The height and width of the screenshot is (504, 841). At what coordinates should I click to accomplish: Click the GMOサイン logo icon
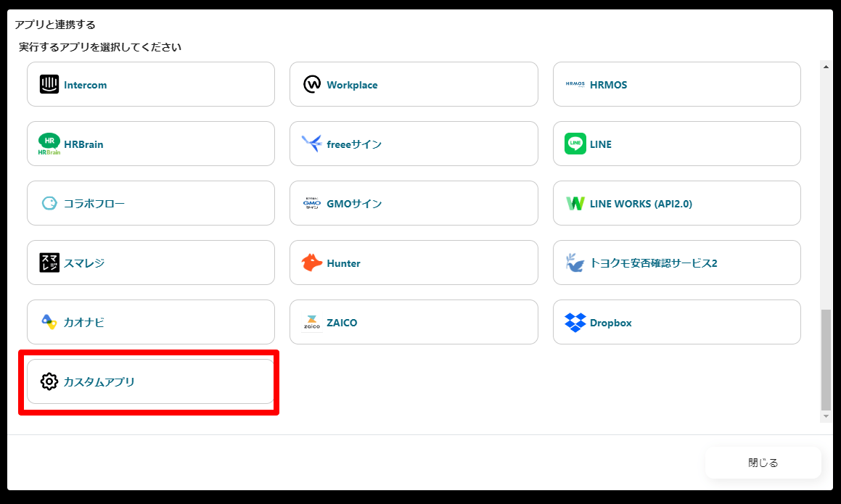tap(311, 203)
